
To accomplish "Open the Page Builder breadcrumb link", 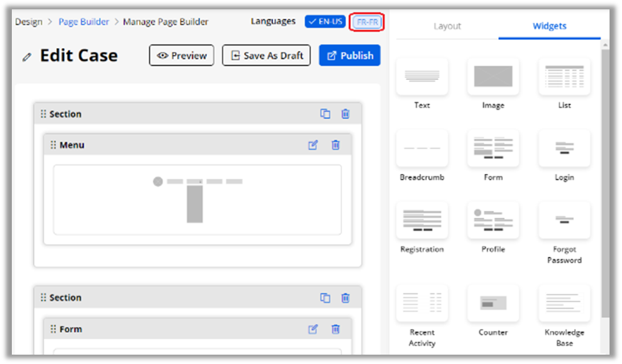I will click(84, 22).
